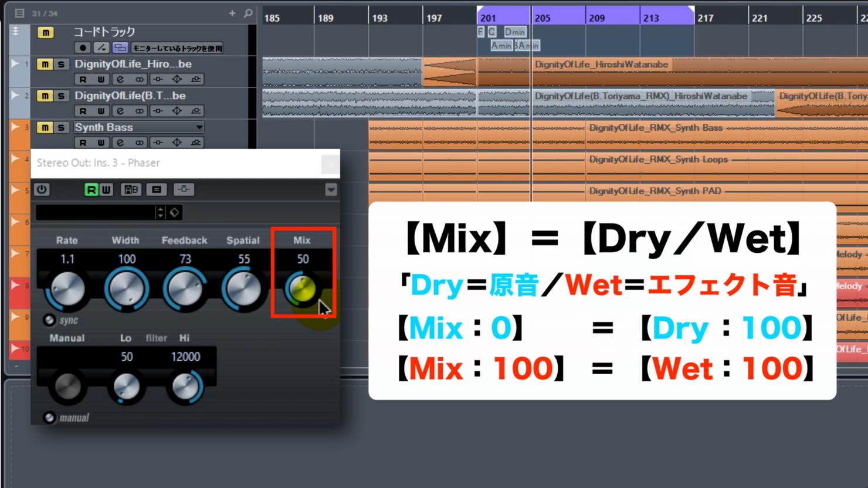This screenshot has height=488, width=868.
Task: Click the diamond preset icon in Phaser
Action: (x=175, y=212)
